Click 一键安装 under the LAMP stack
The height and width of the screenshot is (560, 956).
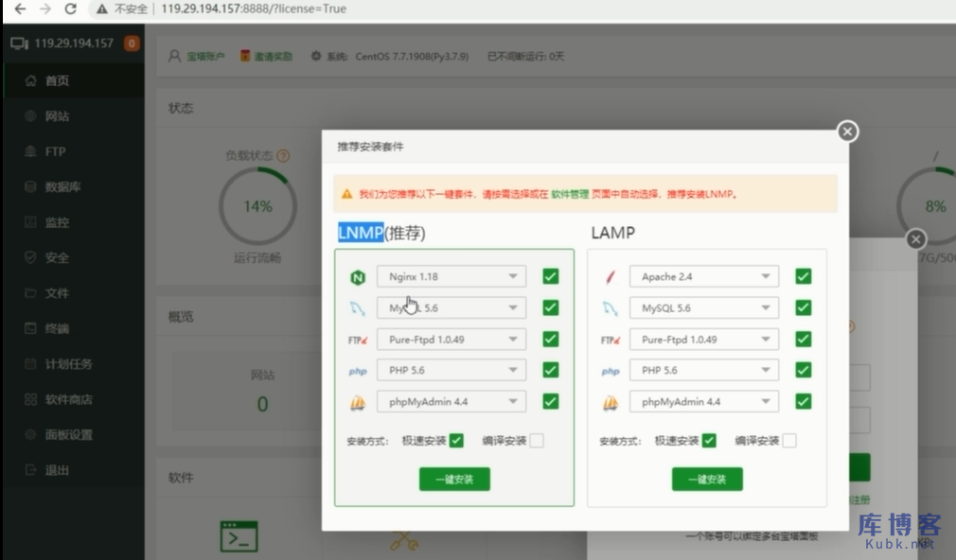(707, 479)
